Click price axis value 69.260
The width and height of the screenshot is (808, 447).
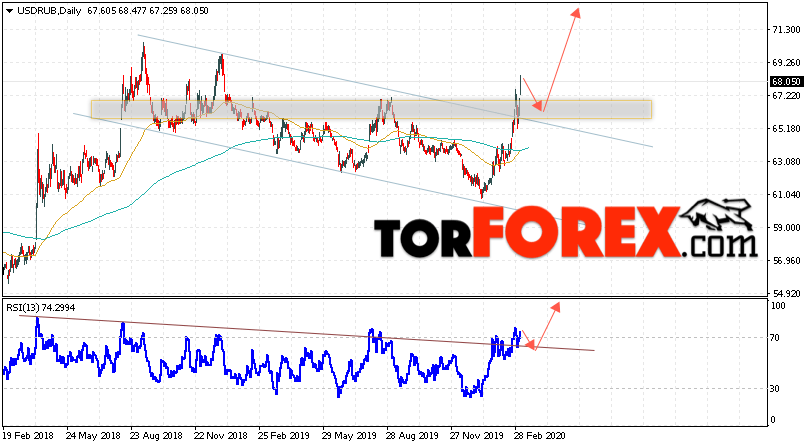tap(786, 63)
